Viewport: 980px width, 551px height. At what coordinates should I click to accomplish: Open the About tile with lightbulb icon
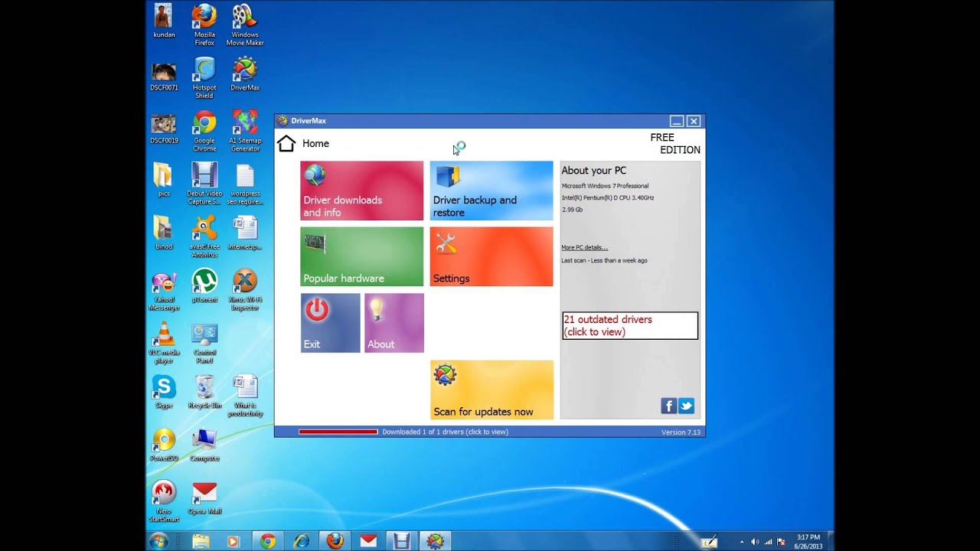pos(394,323)
